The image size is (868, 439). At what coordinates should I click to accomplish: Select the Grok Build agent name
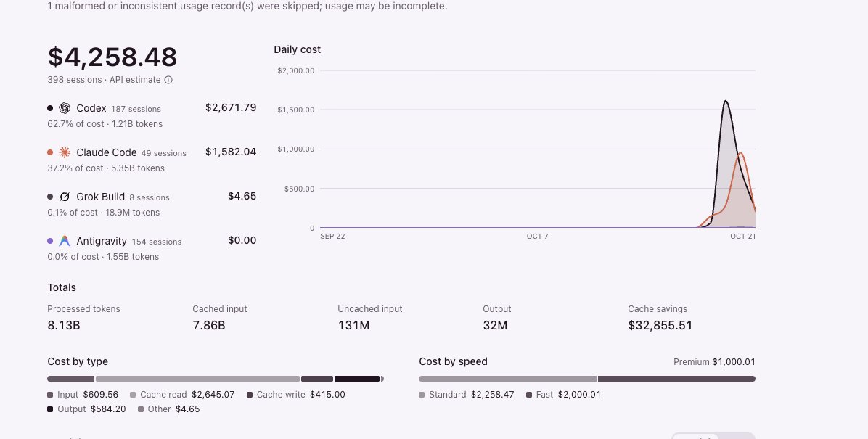pos(101,197)
